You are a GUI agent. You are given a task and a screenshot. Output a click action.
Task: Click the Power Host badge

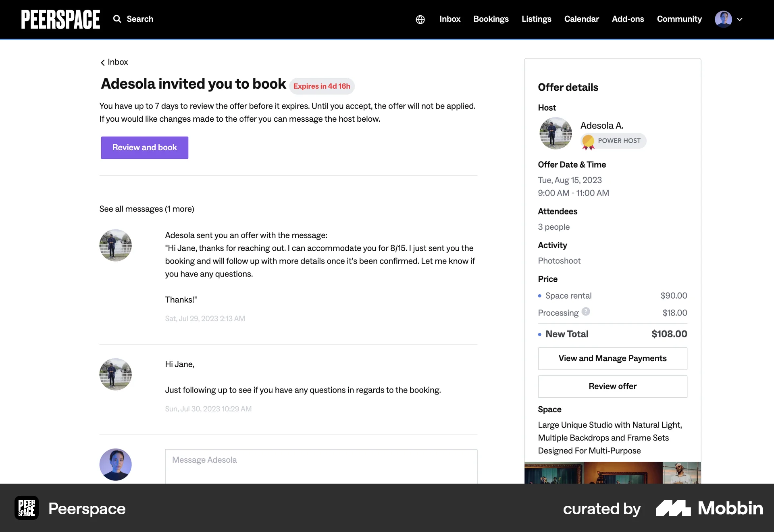(613, 141)
